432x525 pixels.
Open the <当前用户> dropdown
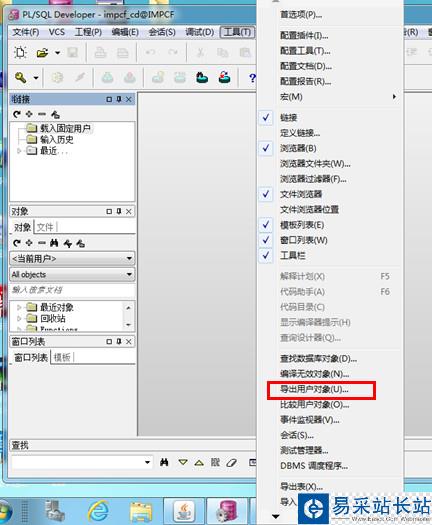129,258
